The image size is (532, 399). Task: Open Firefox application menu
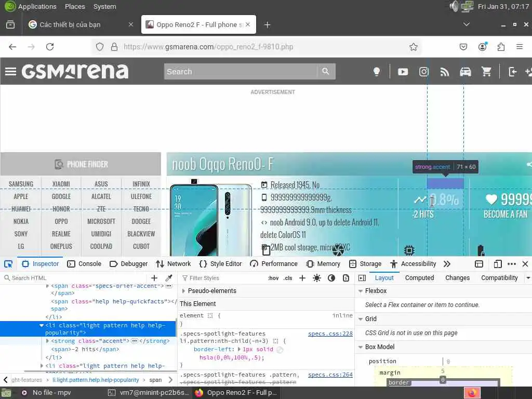[520, 47]
